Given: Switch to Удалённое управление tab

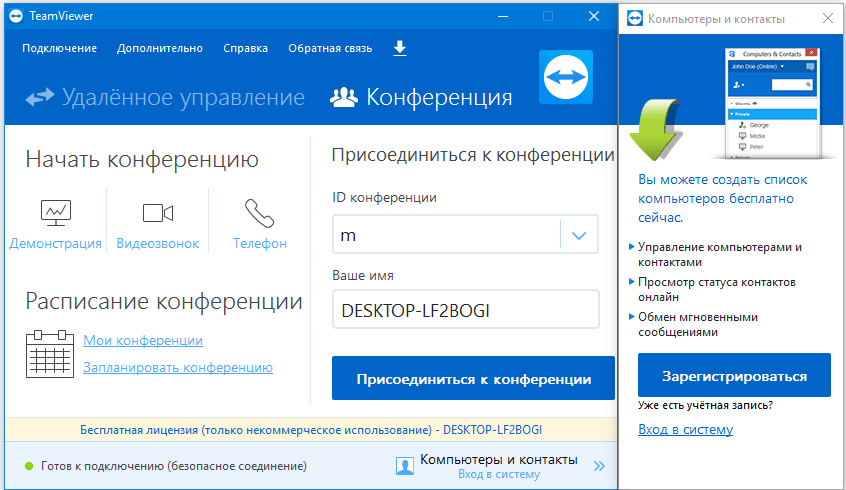Looking at the screenshot, I should click(165, 97).
